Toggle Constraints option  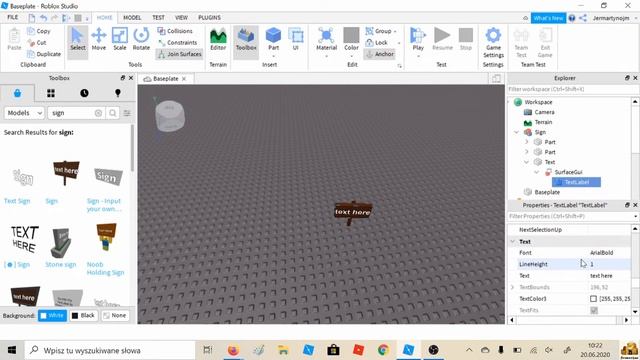pos(178,42)
